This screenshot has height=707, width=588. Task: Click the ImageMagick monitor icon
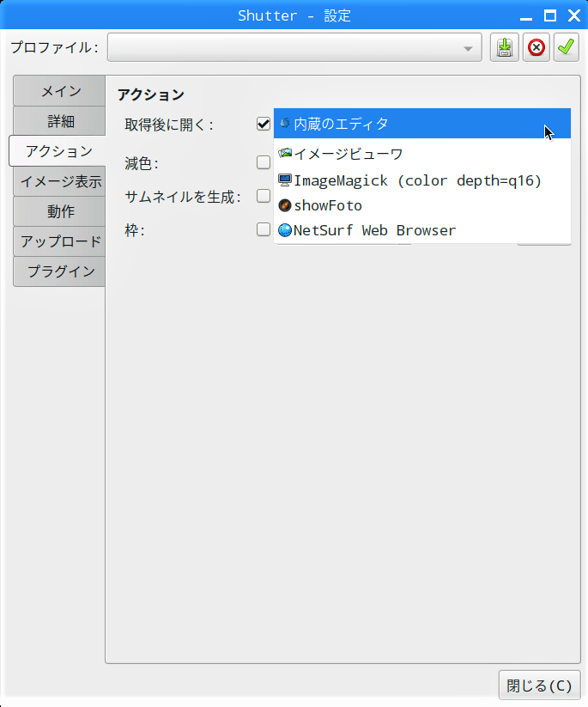tap(285, 180)
